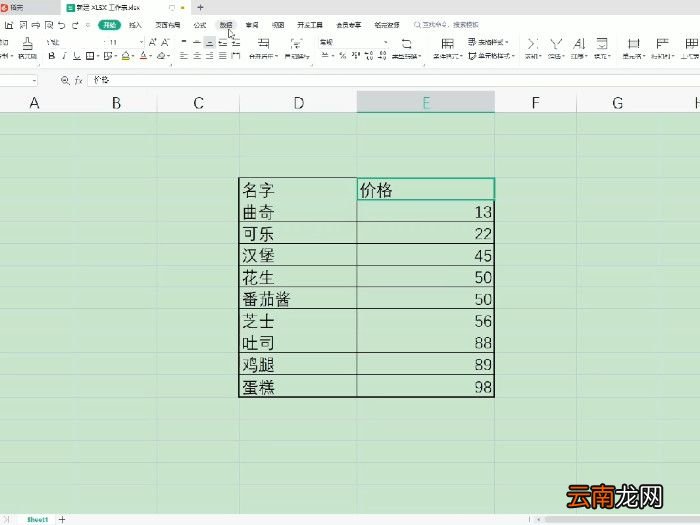Toggle italic formatting
The height and width of the screenshot is (525, 700).
click(x=64, y=56)
